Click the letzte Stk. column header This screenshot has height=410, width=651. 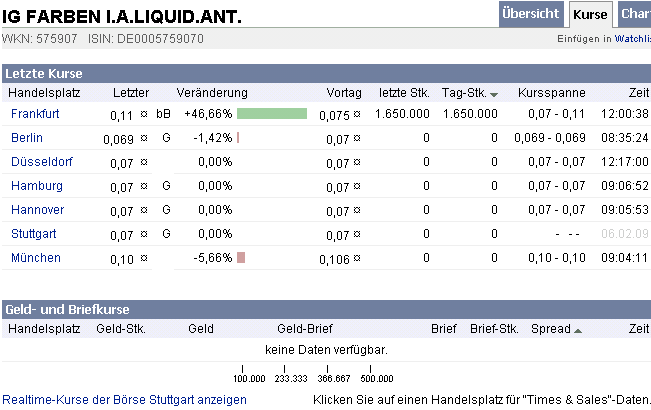(404, 93)
